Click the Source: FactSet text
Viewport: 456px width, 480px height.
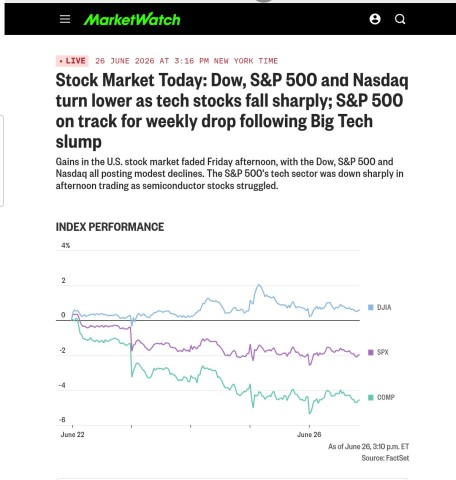coord(385,458)
